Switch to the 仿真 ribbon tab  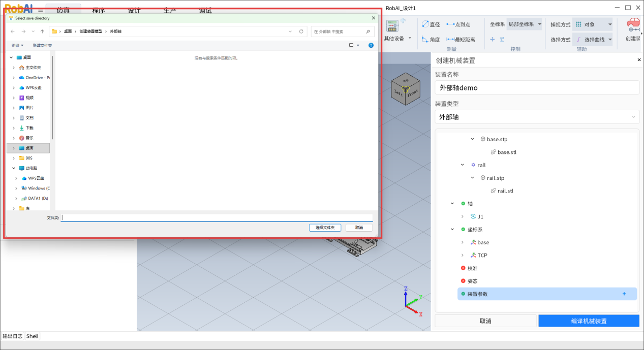[x=63, y=10]
